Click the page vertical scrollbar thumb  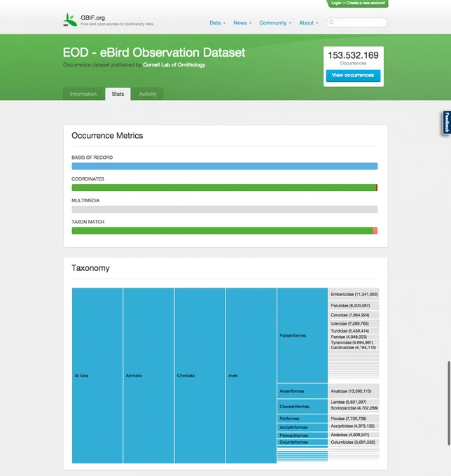449,403
